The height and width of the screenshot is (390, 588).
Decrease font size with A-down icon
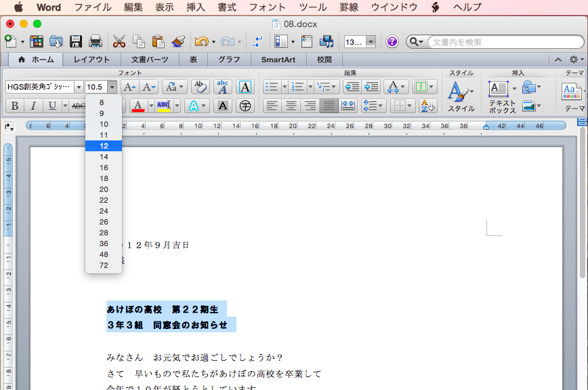149,87
